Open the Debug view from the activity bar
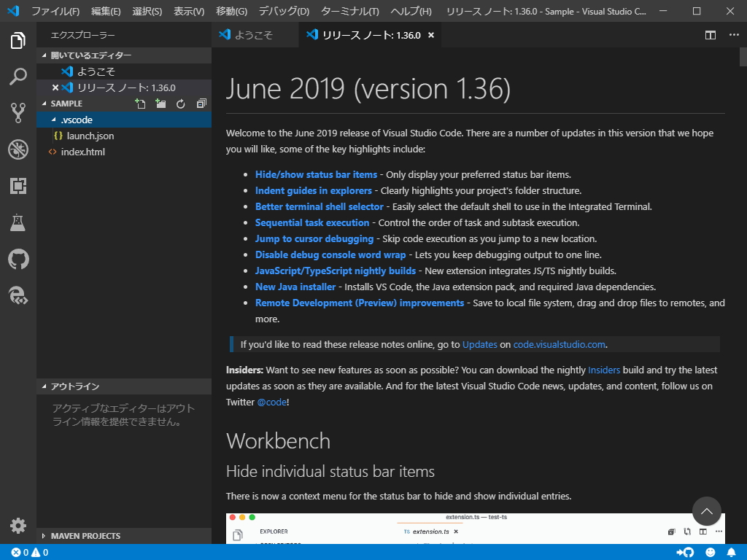This screenshot has width=747, height=560. pyautogui.click(x=18, y=149)
